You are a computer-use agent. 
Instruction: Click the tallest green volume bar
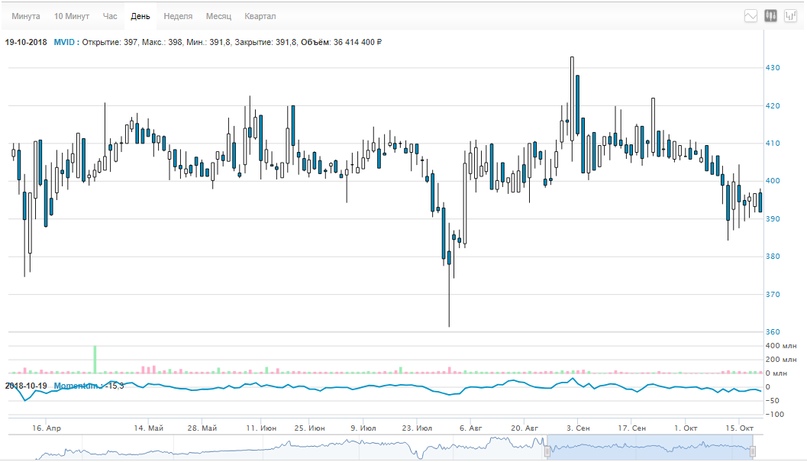pos(95,359)
